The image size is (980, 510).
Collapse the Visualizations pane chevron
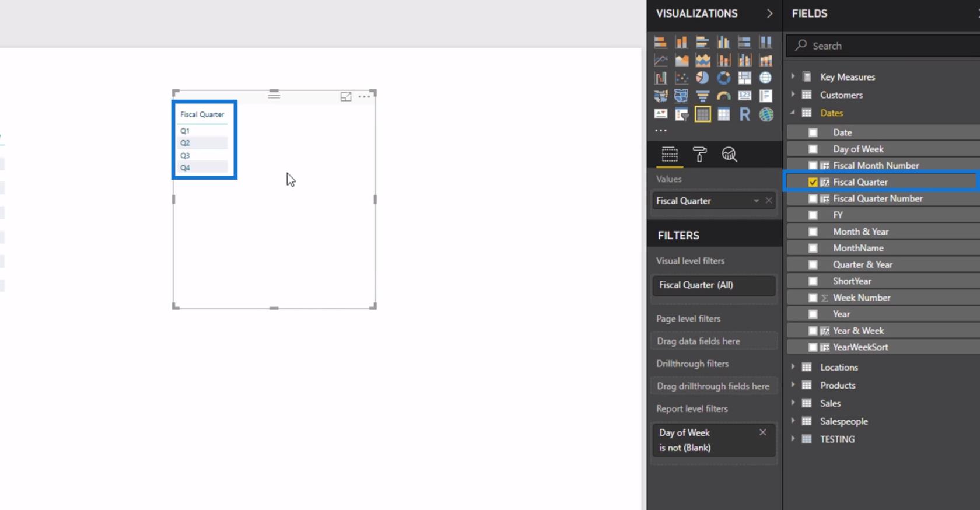pos(769,13)
